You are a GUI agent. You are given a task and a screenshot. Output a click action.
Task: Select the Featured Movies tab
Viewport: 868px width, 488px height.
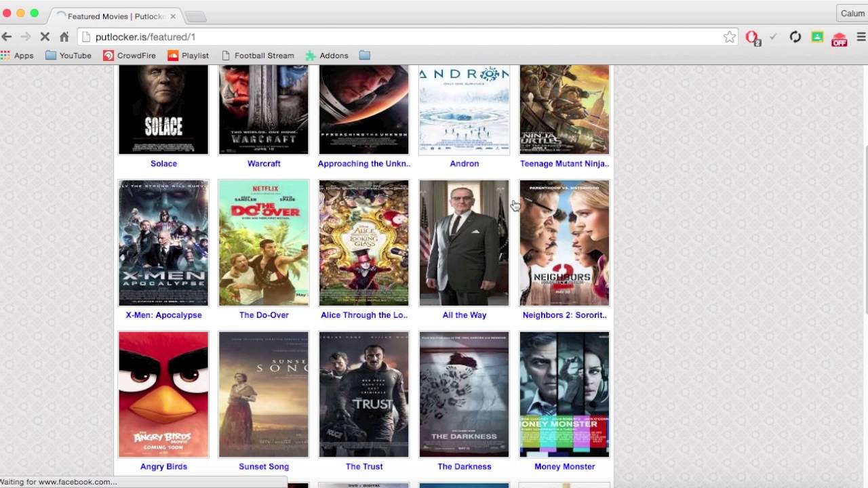tap(115, 16)
